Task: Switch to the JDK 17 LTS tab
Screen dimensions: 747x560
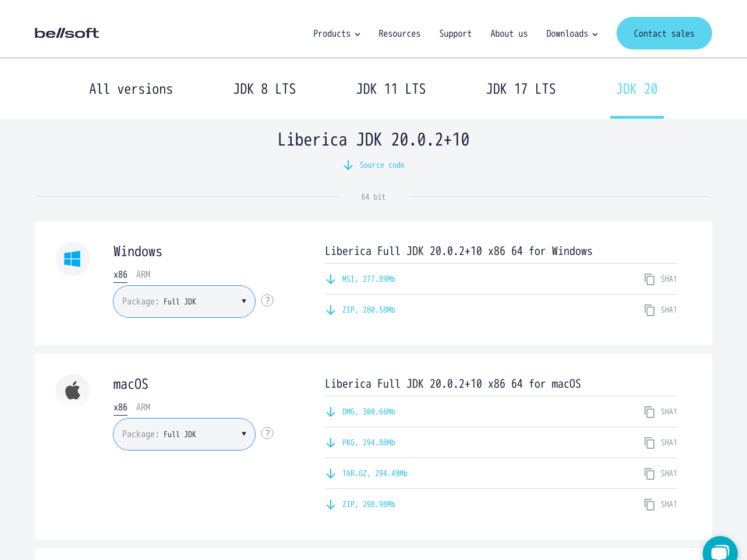Action: (521, 89)
